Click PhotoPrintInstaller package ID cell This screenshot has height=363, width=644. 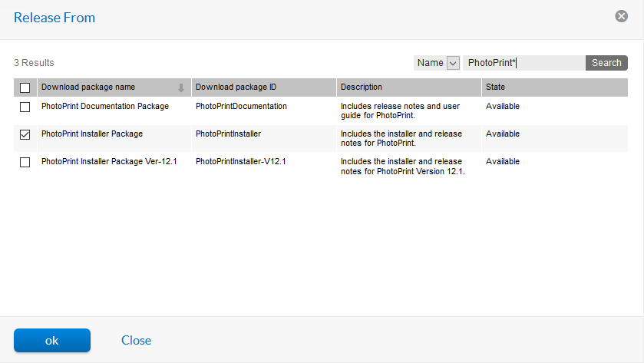(x=228, y=134)
